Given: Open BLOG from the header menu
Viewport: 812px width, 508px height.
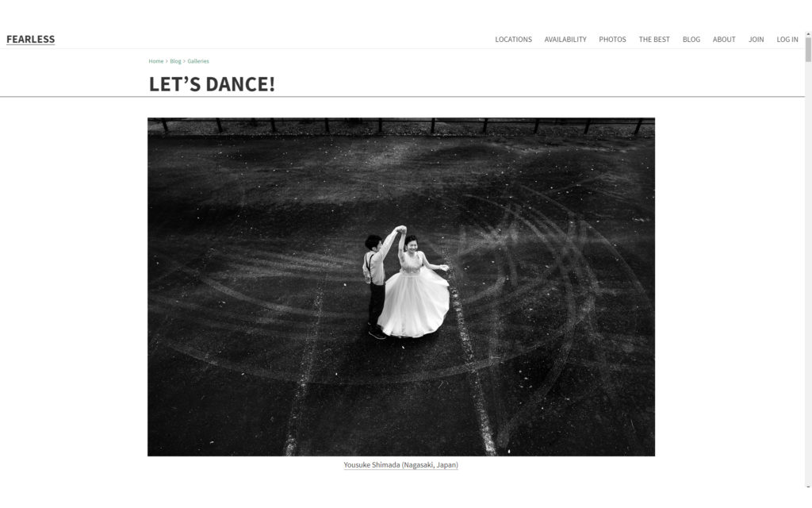Looking at the screenshot, I should (691, 40).
